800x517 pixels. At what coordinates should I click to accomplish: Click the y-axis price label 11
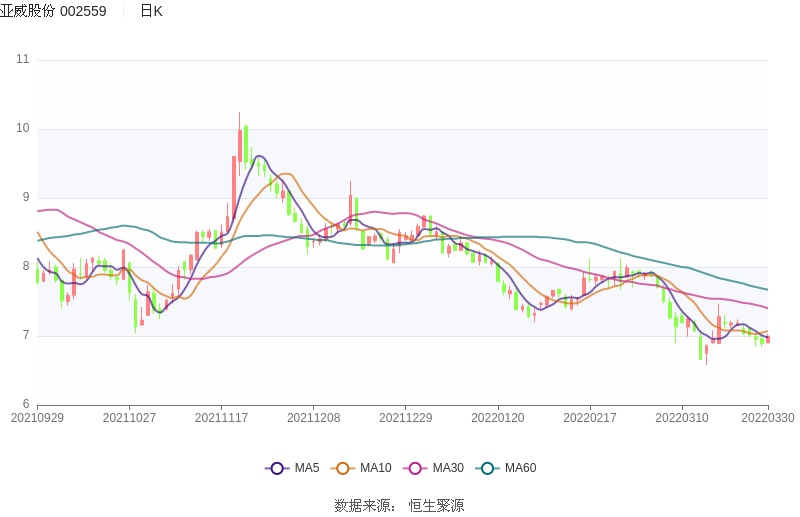(23, 60)
